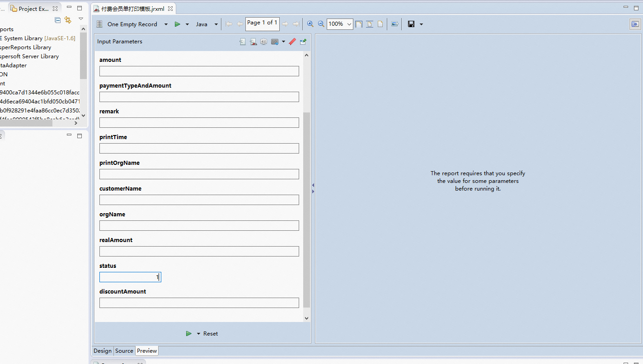Click the Zoom In magnifier icon
The height and width of the screenshot is (364, 643).
click(310, 24)
